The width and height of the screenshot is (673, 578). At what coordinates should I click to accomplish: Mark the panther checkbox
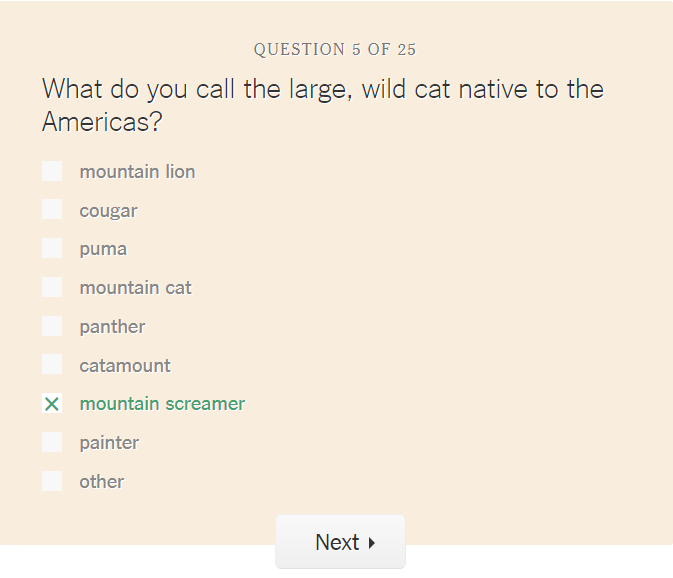52,326
